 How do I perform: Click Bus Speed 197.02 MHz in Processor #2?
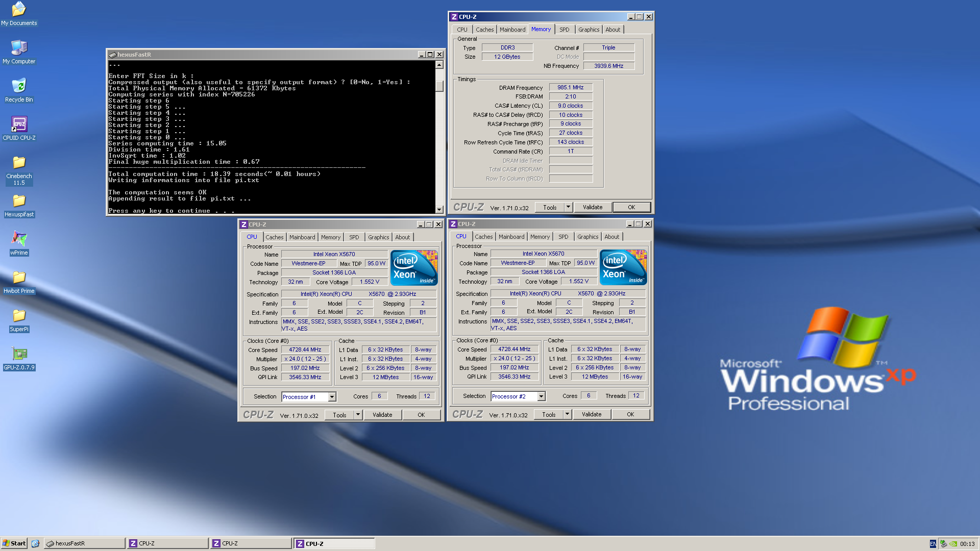[x=514, y=367]
